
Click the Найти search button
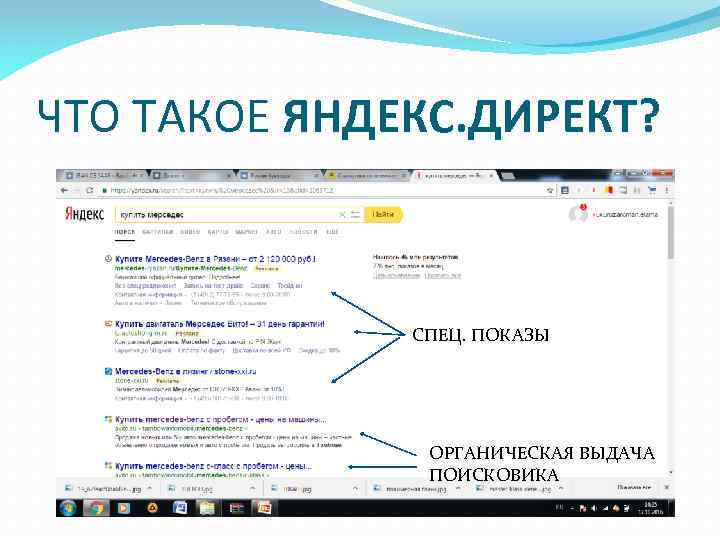click(x=383, y=214)
